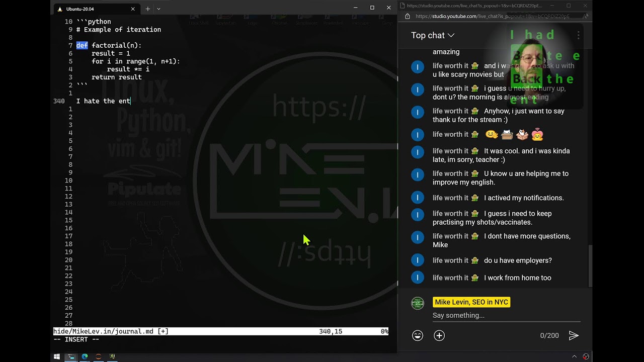Click the green icon at the taskbar's end
Viewport: 644px width, 362px height.
click(x=112, y=356)
